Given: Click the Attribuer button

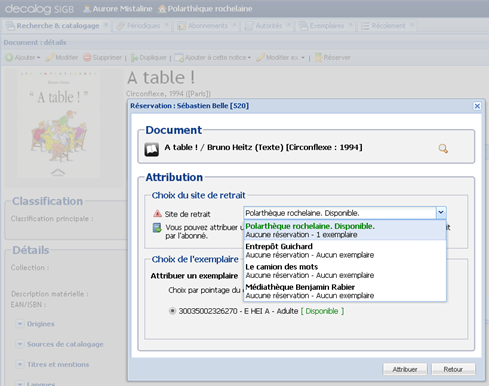Looking at the screenshot, I should [x=405, y=369].
